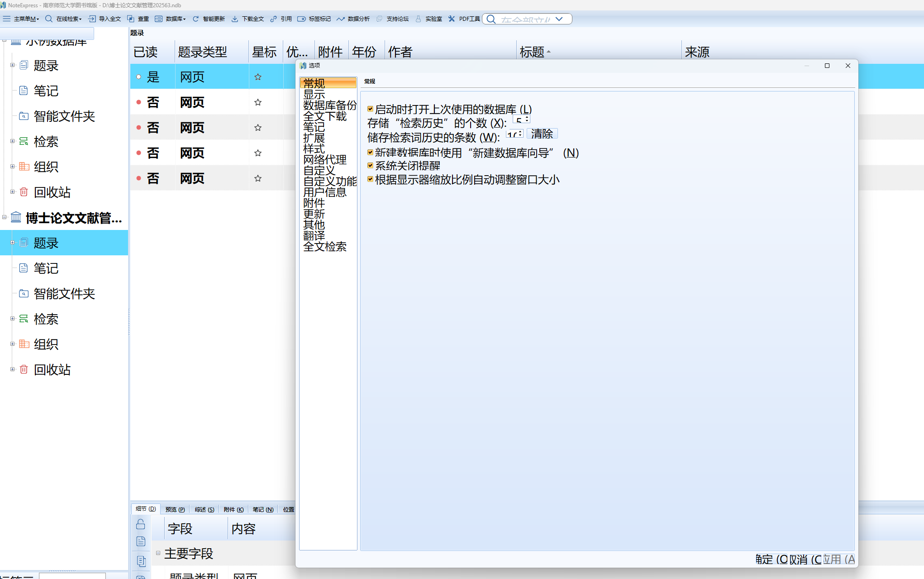Expand the first 题录 node in sample database
Viewport: 924px width, 579px height.
pos(13,65)
